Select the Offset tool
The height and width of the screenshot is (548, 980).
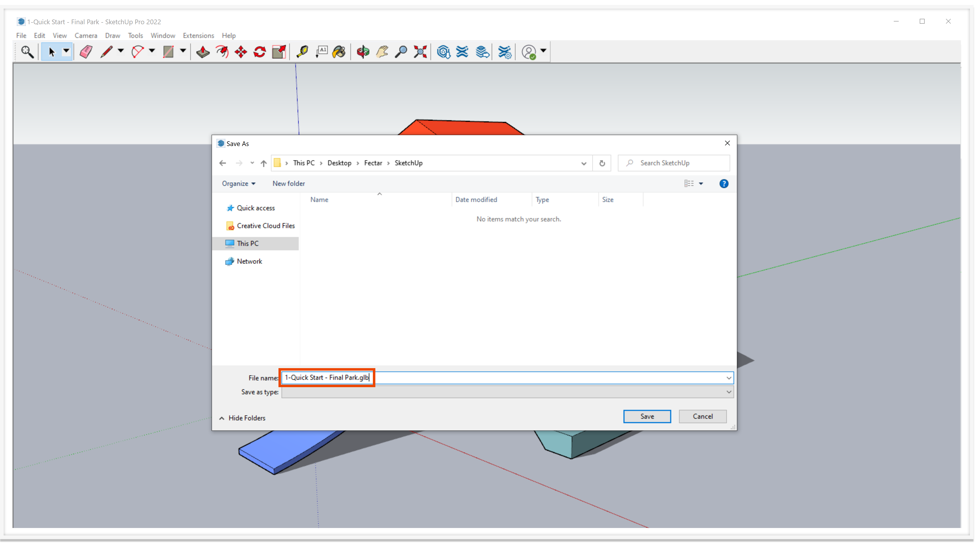pyautogui.click(x=222, y=52)
